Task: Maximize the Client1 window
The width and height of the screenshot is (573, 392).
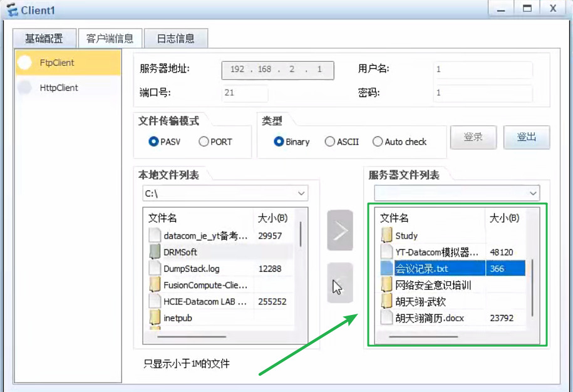Action: (x=527, y=8)
